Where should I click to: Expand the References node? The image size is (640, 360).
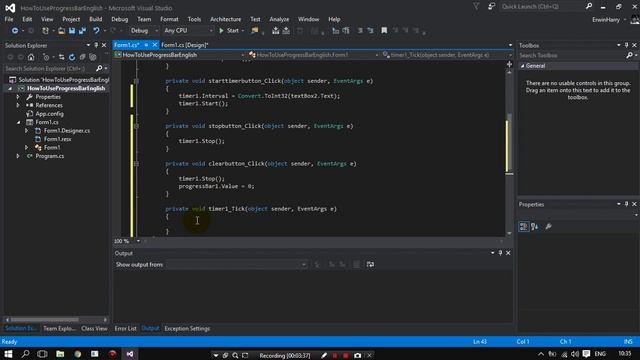(x=18, y=105)
